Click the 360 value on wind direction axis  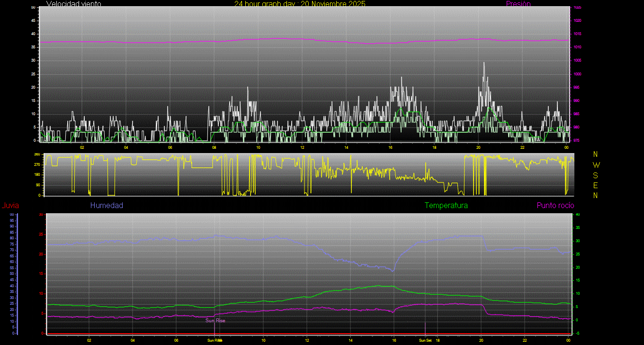click(36, 154)
